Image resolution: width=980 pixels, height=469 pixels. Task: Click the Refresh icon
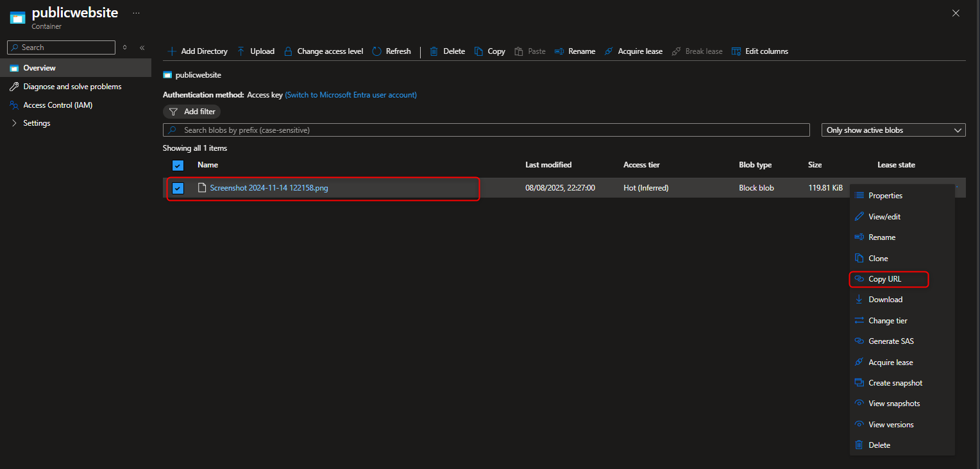tap(376, 51)
